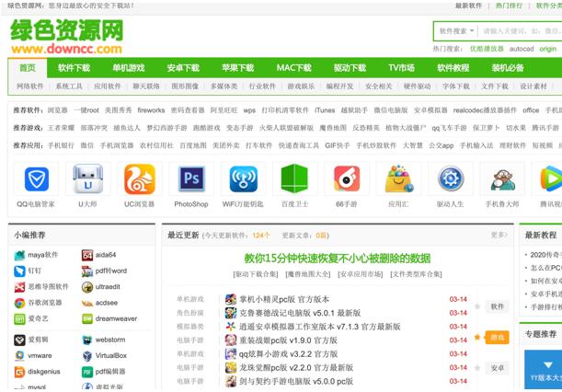Screen dimensions: 562x392
Task: Select the 游戏 category tab beside updates
Action: (x=497, y=338)
